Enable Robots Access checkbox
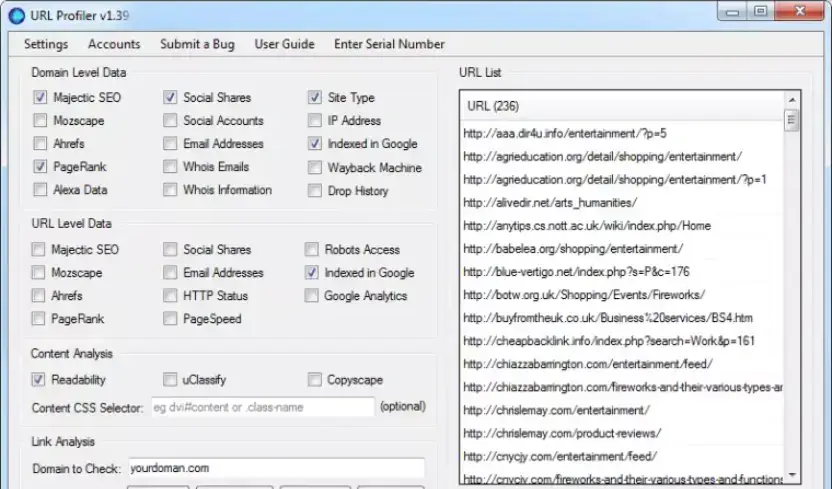832x489 pixels. (x=311, y=249)
